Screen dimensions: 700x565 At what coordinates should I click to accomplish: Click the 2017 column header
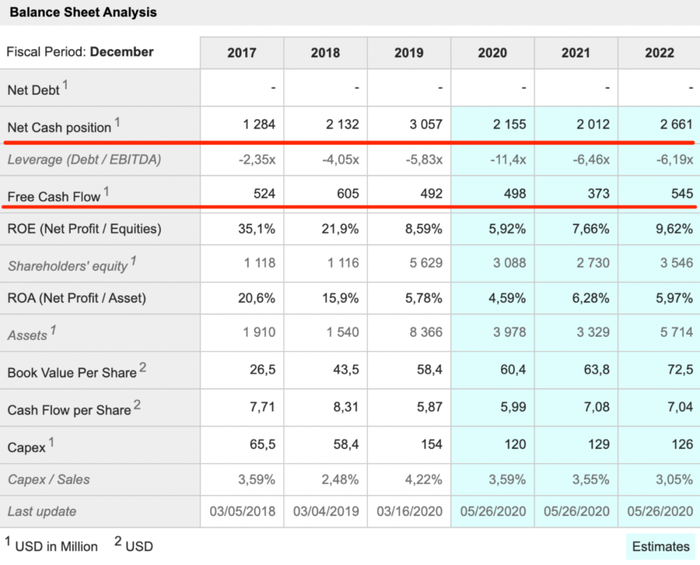242,53
